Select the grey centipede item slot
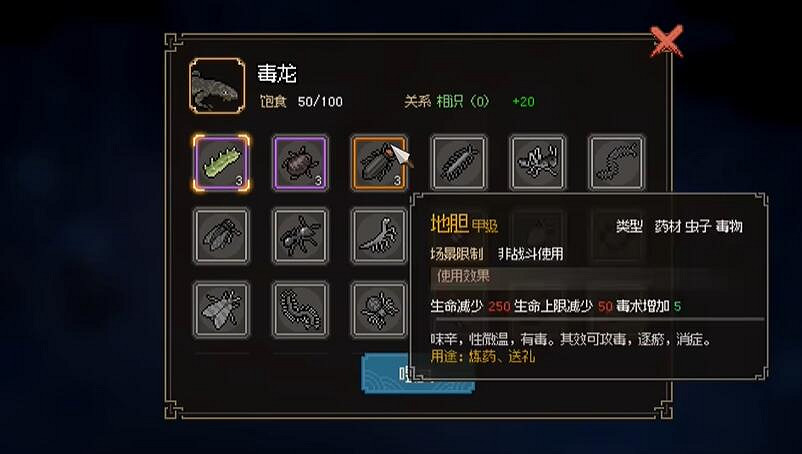The image size is (802, 454). [458, 163]
